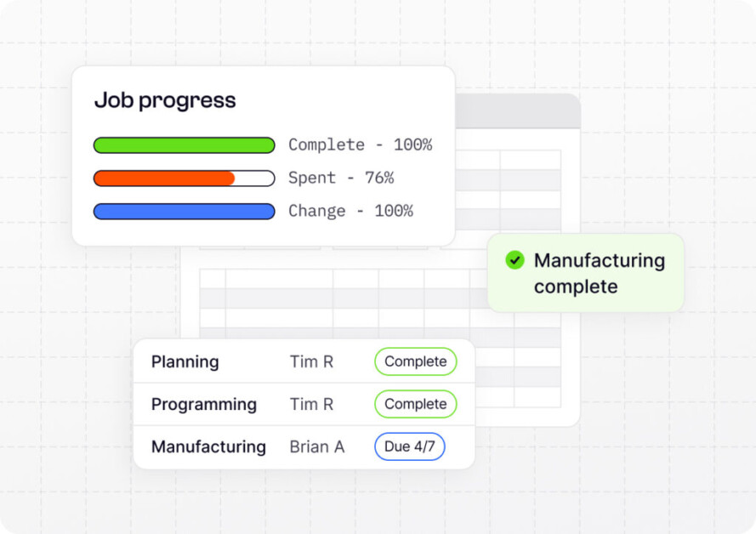Click the gray spreadsheet header bar
This screenshot has width=756, height=534.
tap(517, 111)
